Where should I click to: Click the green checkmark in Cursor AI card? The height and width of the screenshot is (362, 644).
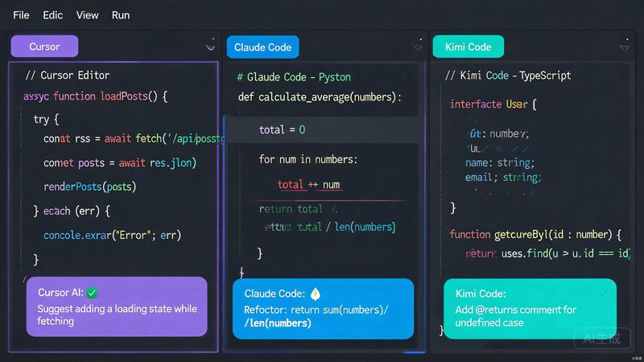click(92, 293)
